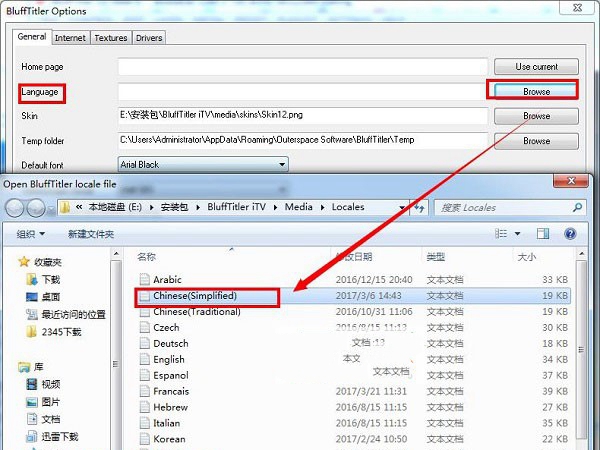Click the Use current button
Screen dimensions: 600x450
click(536, 67)
